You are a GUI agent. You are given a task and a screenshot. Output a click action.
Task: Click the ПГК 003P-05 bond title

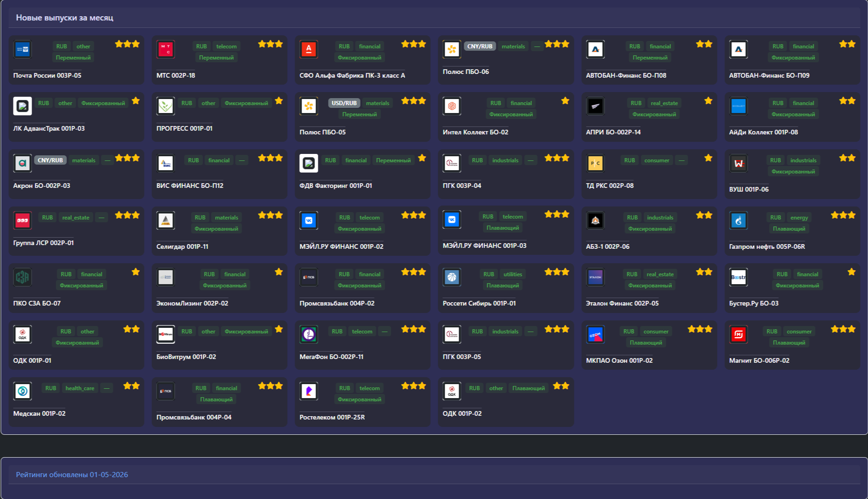(462, 357)
